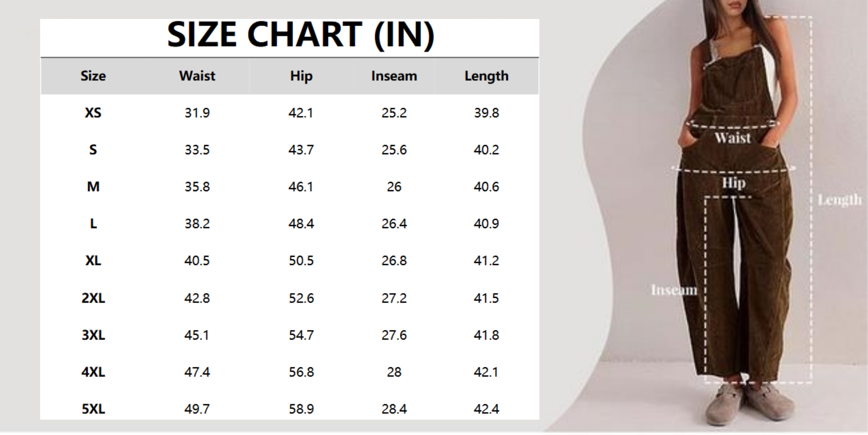This screenshot has width=868, height=435.
Task: Click the 5XL size row label
Action: click(93, 409)
